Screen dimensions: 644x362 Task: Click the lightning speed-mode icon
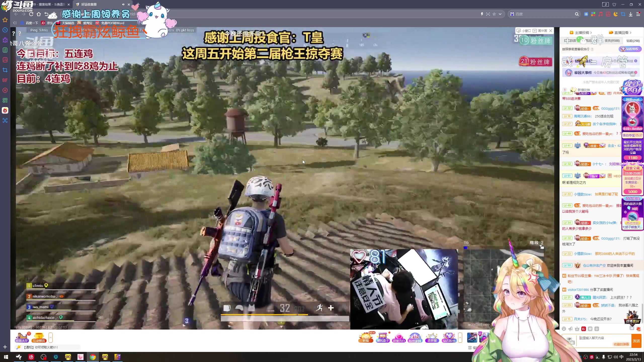tap(482, 14)
